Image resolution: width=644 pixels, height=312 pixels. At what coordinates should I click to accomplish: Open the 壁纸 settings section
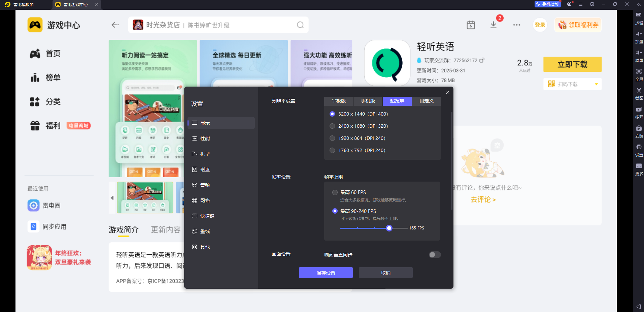click(221, 231)
